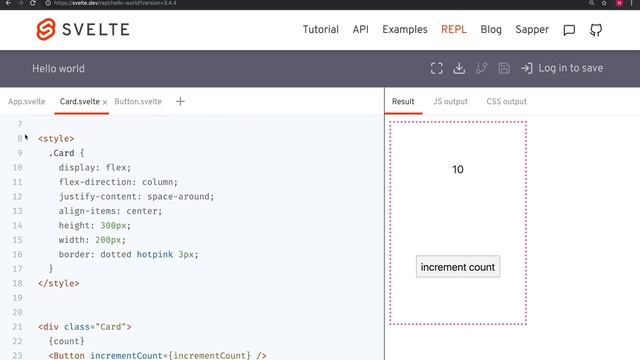Click the opening <style> tag line
640x360 pixels.
tap(56, 139)
